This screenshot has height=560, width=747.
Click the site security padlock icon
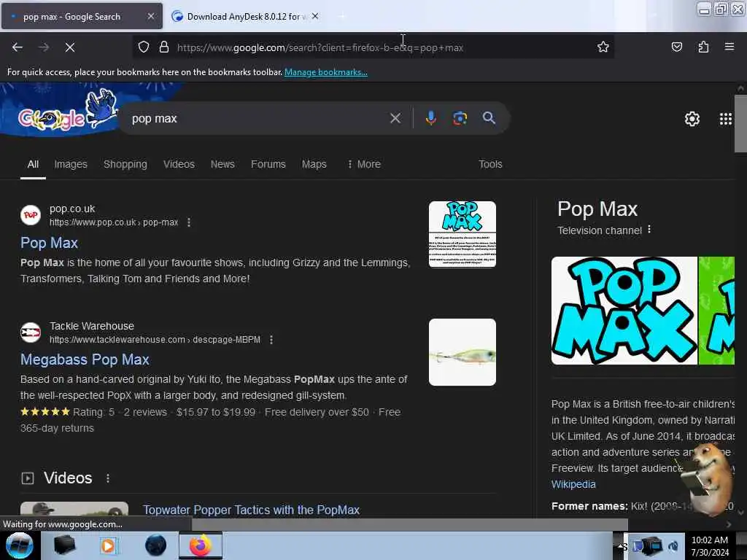point(164,47)
